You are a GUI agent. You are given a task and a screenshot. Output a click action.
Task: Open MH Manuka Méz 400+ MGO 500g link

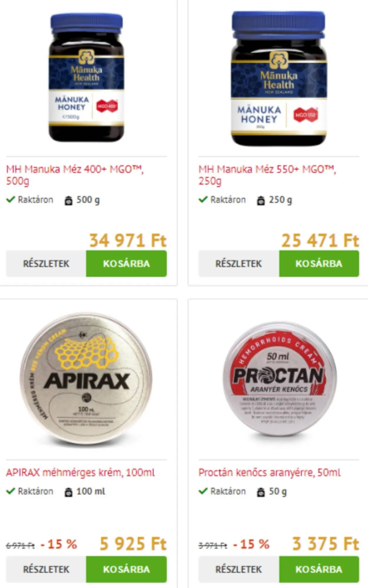[75, 175]
